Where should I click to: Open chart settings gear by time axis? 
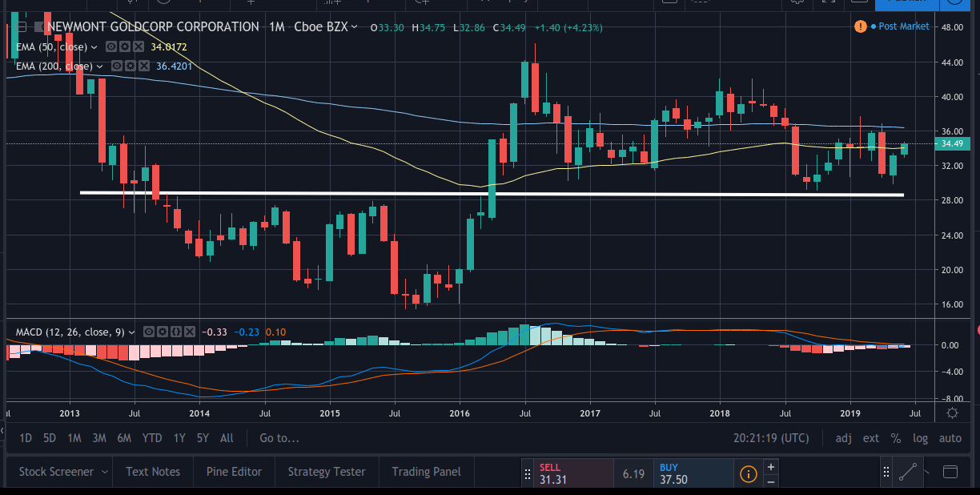(x=953, y=413)
